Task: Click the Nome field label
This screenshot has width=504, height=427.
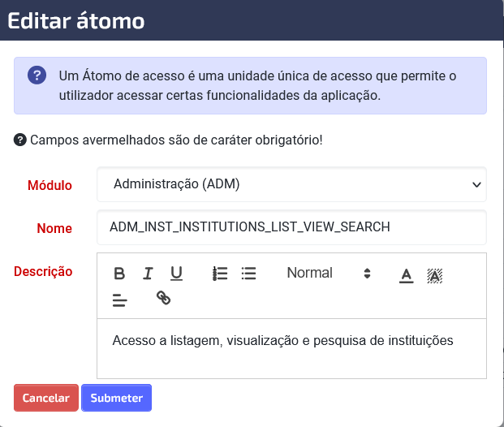Action: pos(54,228)
